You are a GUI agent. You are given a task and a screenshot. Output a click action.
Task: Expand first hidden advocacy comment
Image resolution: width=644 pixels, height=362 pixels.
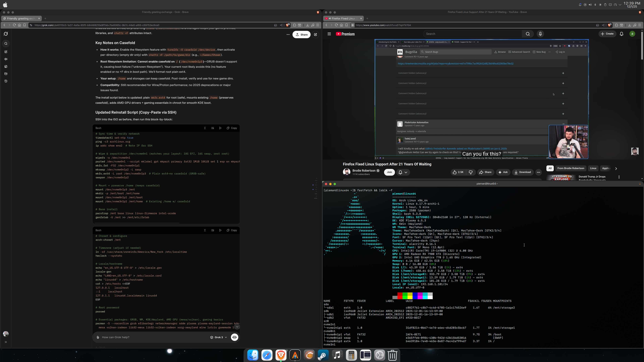pyautogui.click(x=563, y=73)
